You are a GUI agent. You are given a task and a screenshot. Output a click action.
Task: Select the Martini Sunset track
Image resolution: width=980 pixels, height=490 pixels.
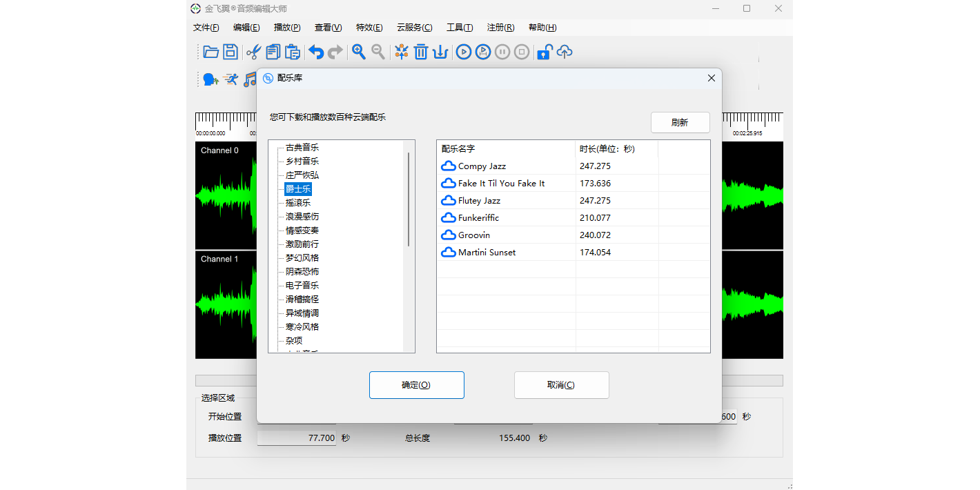click(487, 253)
